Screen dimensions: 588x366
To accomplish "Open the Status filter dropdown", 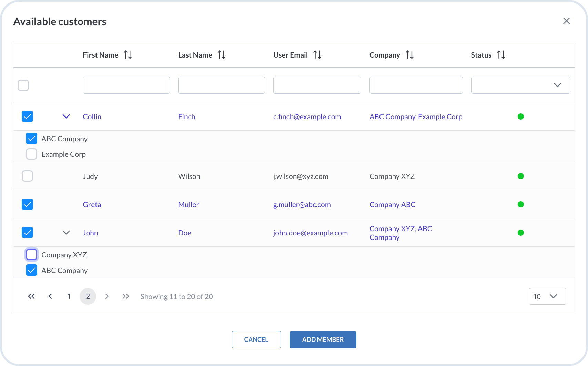I will [520, 85].
